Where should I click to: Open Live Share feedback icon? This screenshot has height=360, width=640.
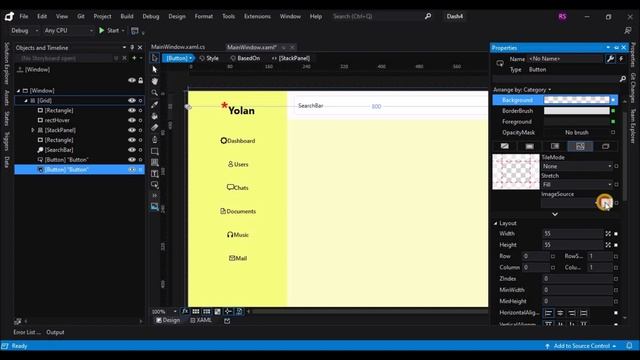pos(628,31)
